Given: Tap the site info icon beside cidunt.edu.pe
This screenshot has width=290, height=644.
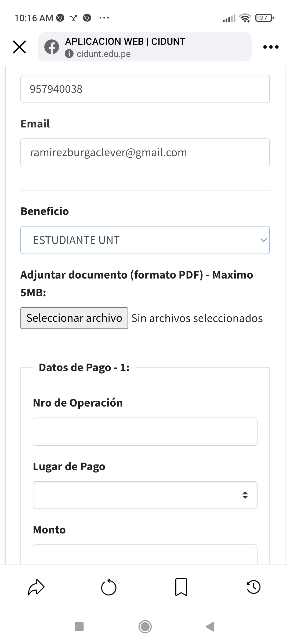Looking at the screenshot, I should (69, 54).
